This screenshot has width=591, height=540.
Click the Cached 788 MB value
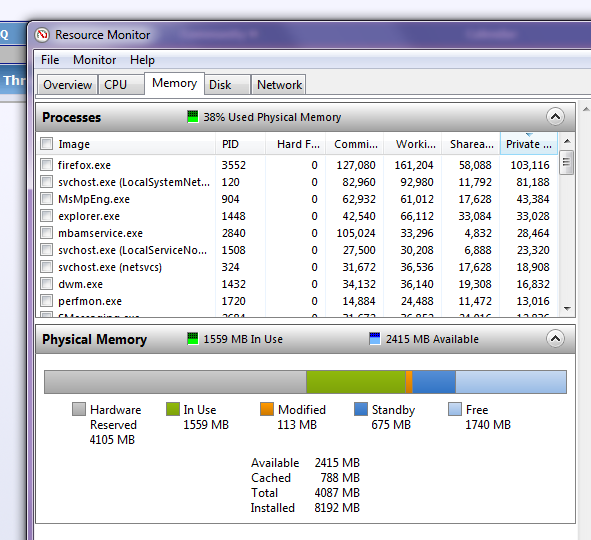tap(340, 477)
